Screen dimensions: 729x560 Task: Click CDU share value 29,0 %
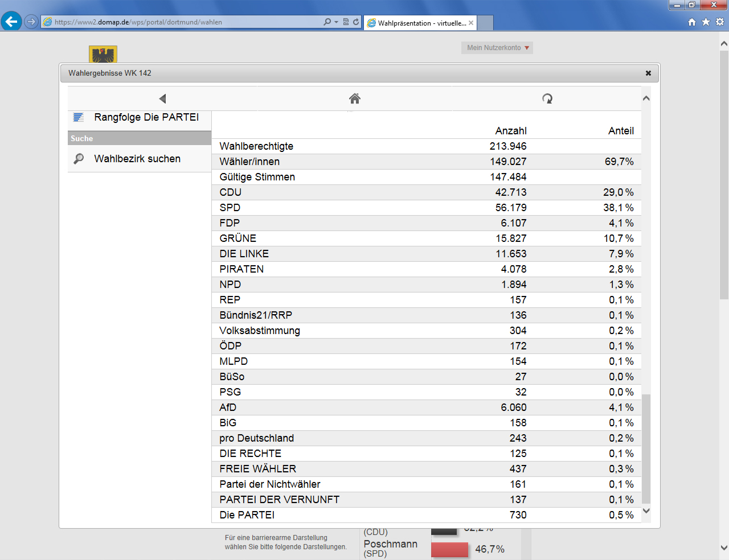(619, 192)
